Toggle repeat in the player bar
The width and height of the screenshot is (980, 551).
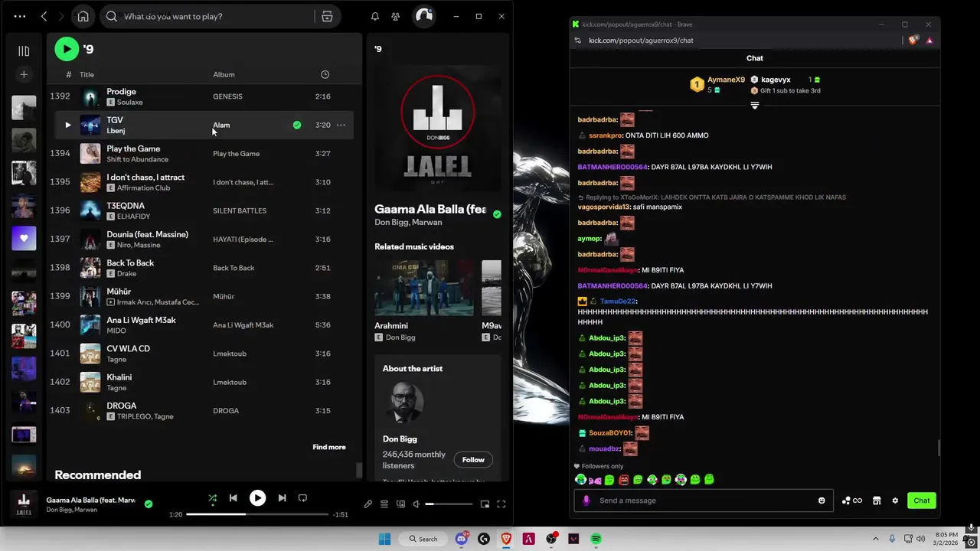302,498
